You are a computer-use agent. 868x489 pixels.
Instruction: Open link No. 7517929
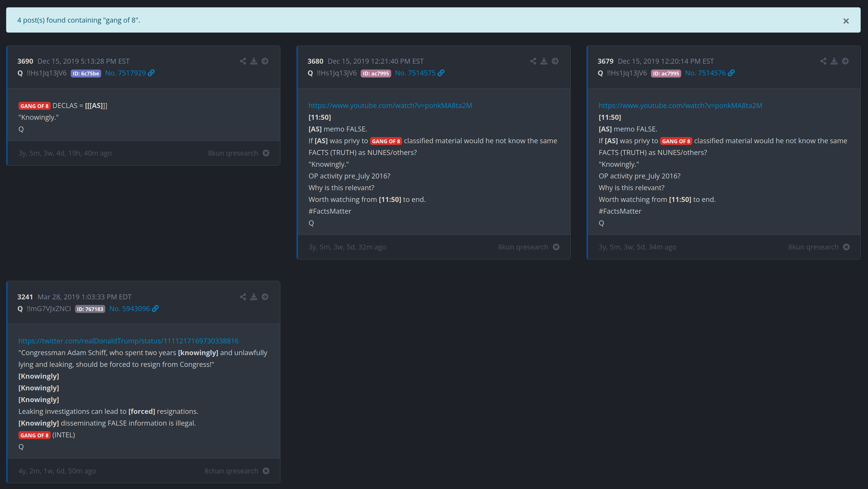pos(130,73)
